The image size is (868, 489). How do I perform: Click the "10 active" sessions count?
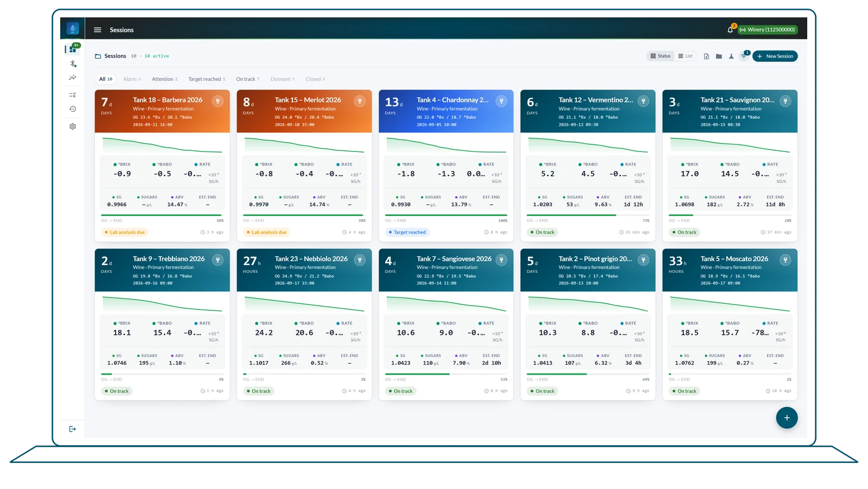click(x=157, y=56)
